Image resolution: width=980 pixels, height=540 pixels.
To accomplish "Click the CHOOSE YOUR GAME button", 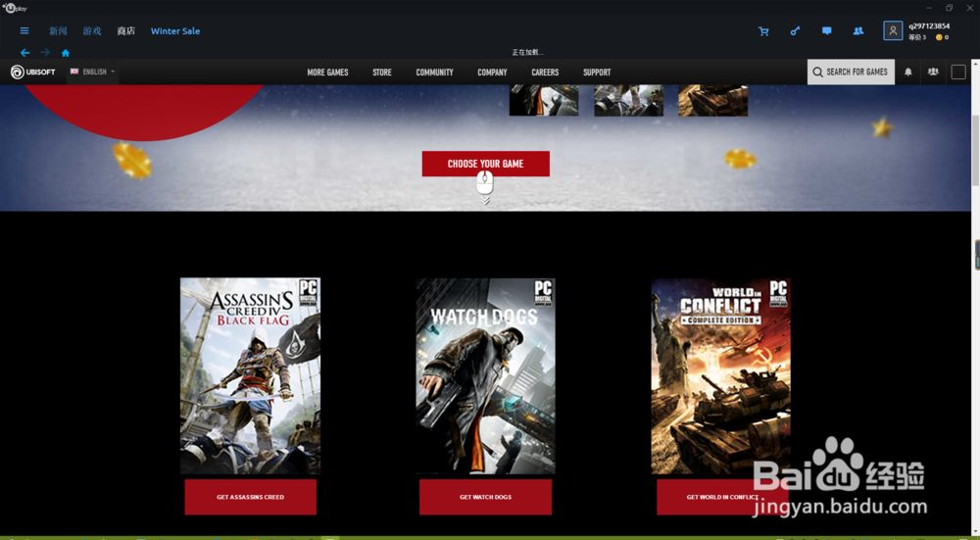I will 486,164.
